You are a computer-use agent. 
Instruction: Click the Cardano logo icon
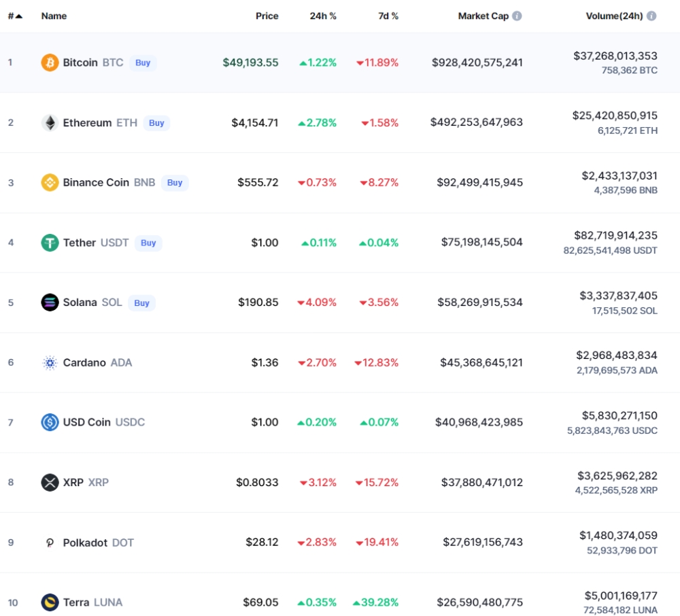coord(50,362)
